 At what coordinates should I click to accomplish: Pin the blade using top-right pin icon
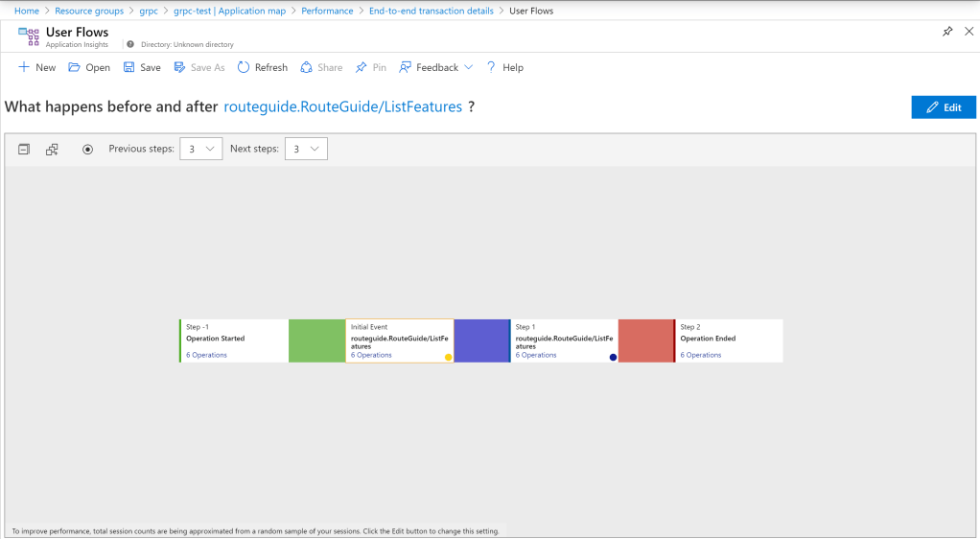(x=947, y=32)
